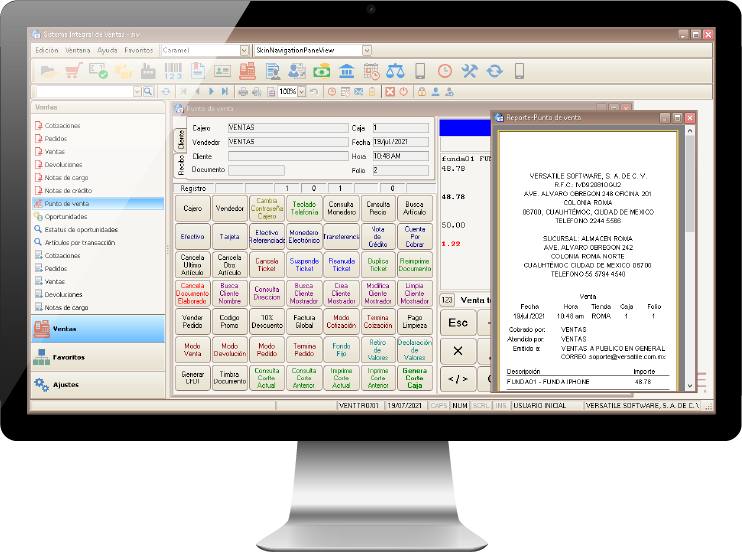Expand the Favoritos navigation group
The height and width of the screenshot is (552, 742).
[98, 357]
